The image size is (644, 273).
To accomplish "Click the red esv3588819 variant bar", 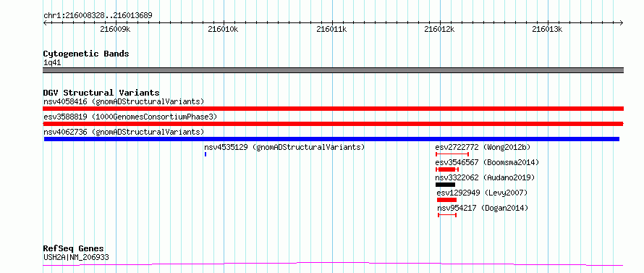I will (333, 124).
